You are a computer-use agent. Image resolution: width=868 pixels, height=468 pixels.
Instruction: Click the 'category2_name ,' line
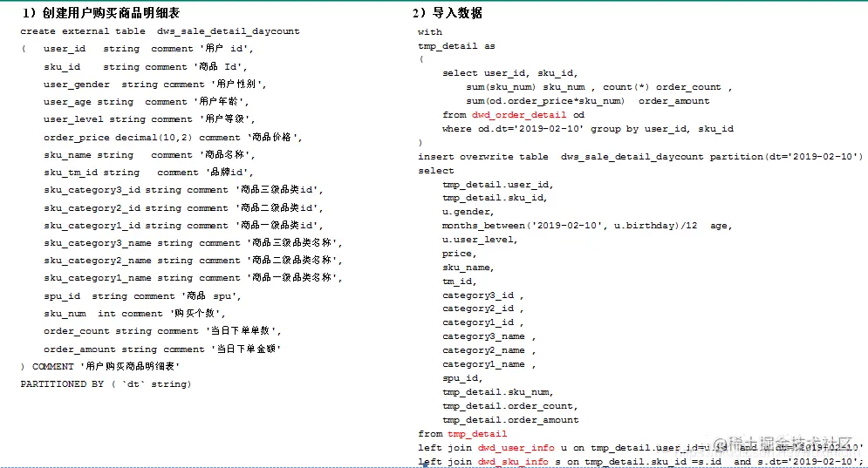pos(489,350)
